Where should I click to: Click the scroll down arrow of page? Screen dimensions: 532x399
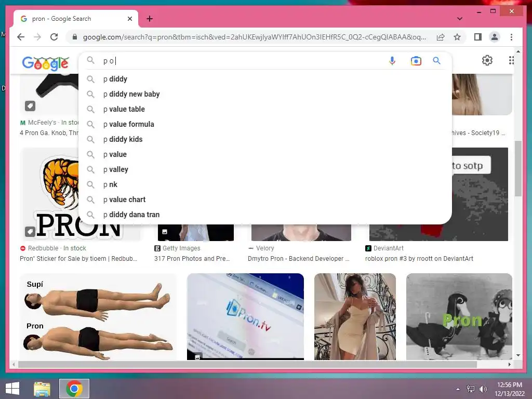pos(518,355)
